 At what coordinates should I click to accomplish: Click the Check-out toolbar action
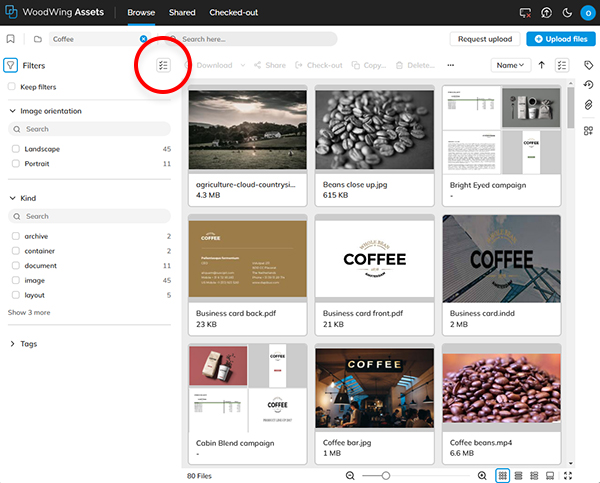[319, 65]
